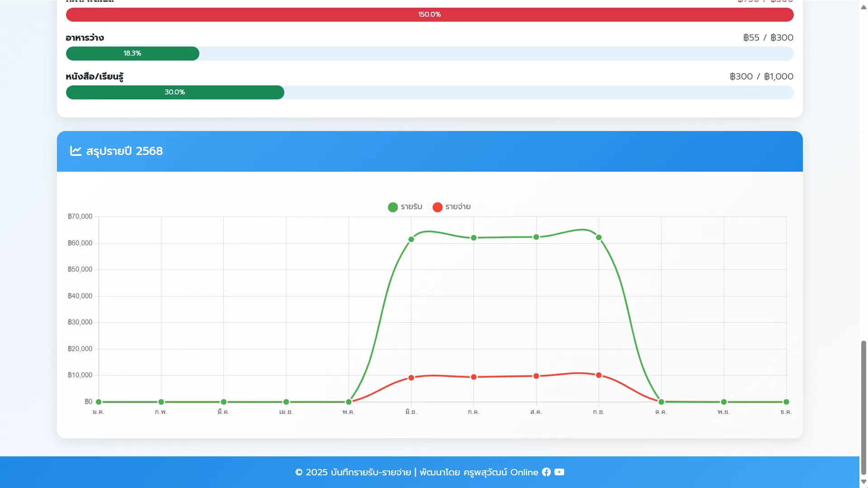868x488 pixels.
Task: Click the data point for เม.ย.
Action: pyautogui.click(x=286, y=402)
